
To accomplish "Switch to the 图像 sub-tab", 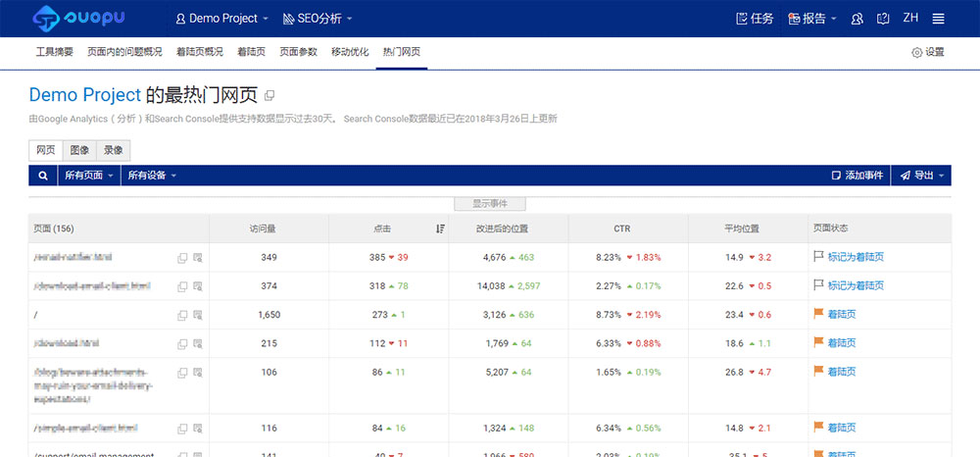I will coord(79,150).
